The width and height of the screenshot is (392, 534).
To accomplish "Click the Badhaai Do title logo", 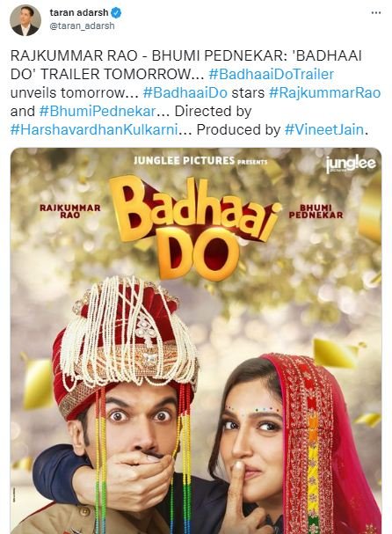I will click(x=195, y=227).
